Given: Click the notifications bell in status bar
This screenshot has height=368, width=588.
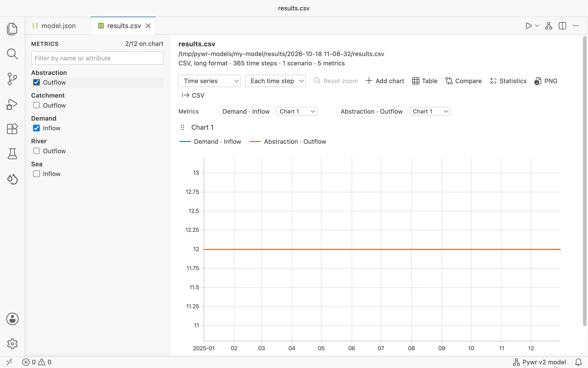Looking at the screenshot, I should [578, 362].
